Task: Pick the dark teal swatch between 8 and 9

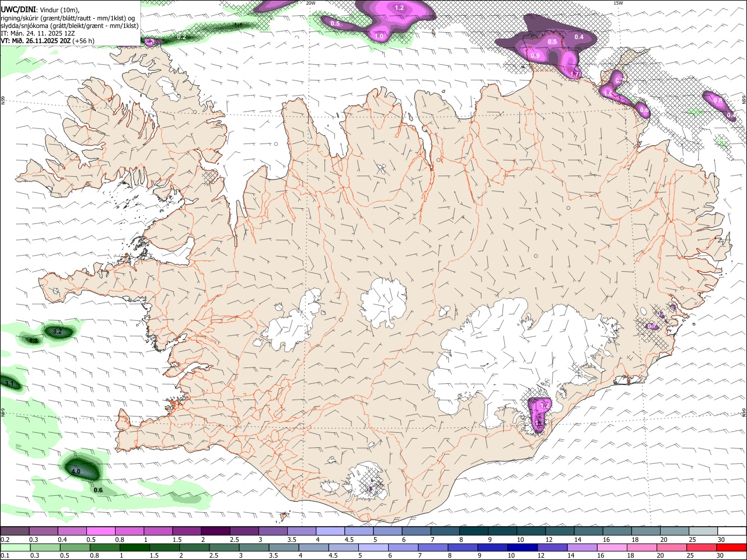Action: click(x=473, y=531)
